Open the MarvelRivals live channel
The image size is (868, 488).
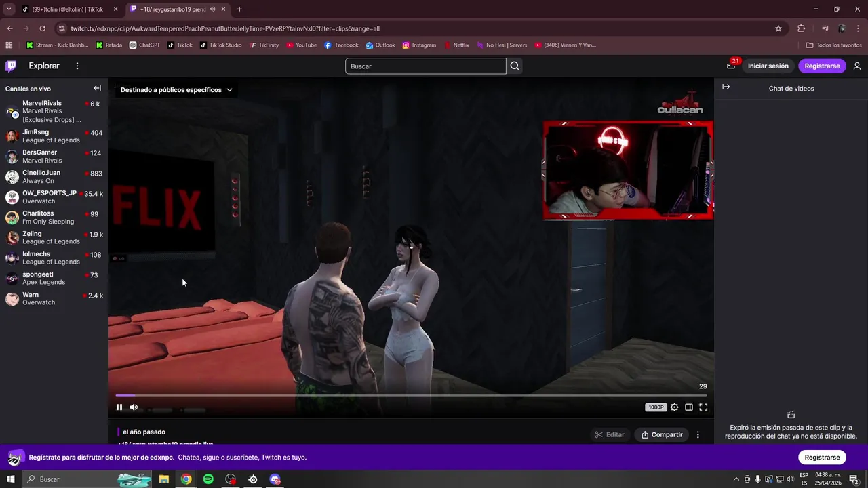pos(54,111)
